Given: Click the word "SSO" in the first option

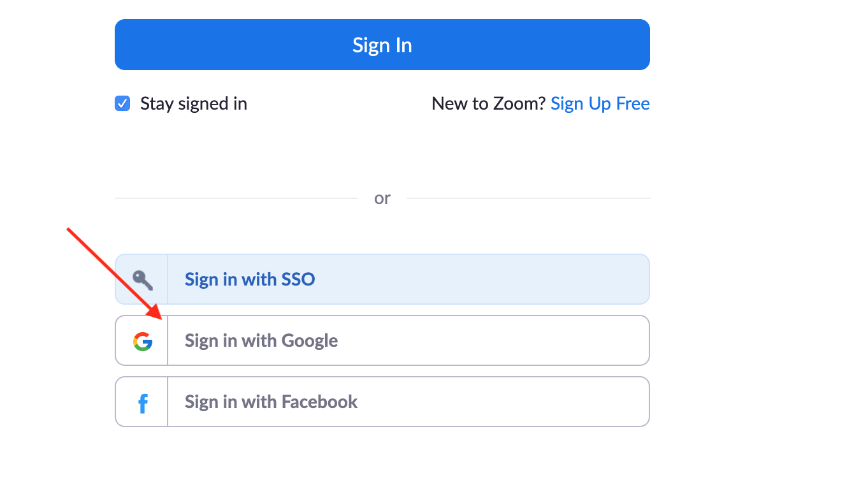Looking at the screenshot, I should pos(298,279).
